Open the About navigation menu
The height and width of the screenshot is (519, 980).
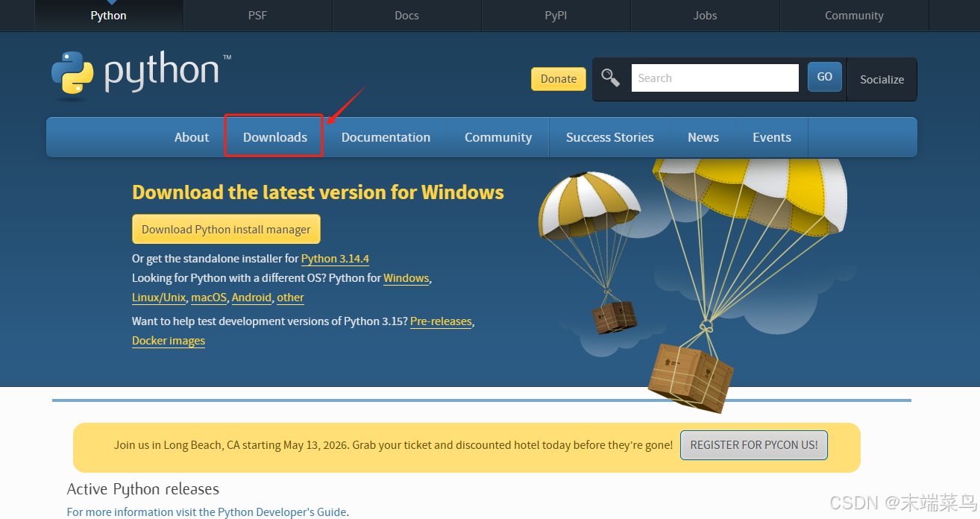point(192,137)
